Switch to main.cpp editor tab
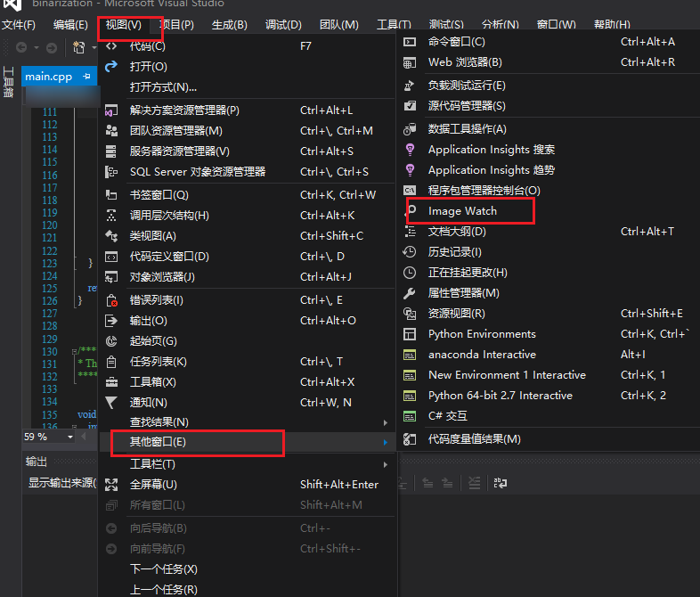This screenshot has height=597, width=700. coord(48,77)
